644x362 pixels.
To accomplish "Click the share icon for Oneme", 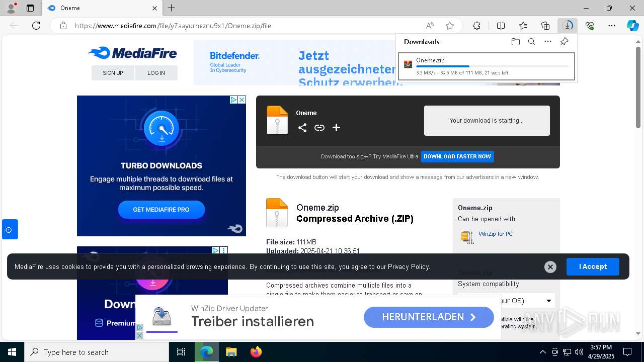I will pyautogui.click(x=302, y=128).
